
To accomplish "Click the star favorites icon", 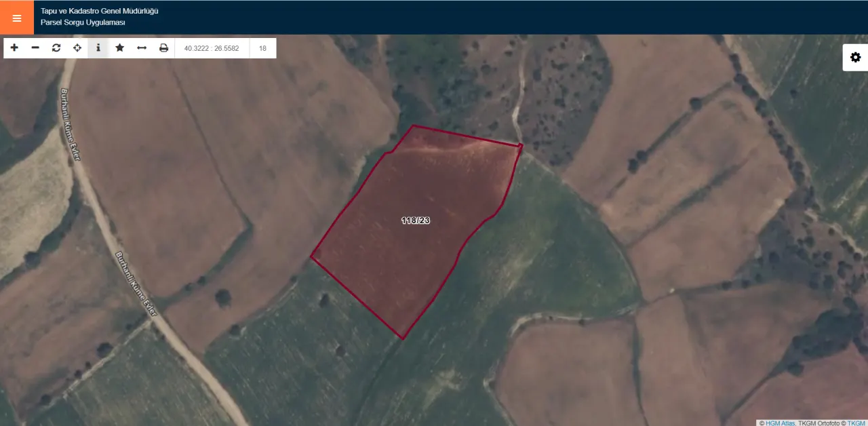I will click(x=120, y=48).
